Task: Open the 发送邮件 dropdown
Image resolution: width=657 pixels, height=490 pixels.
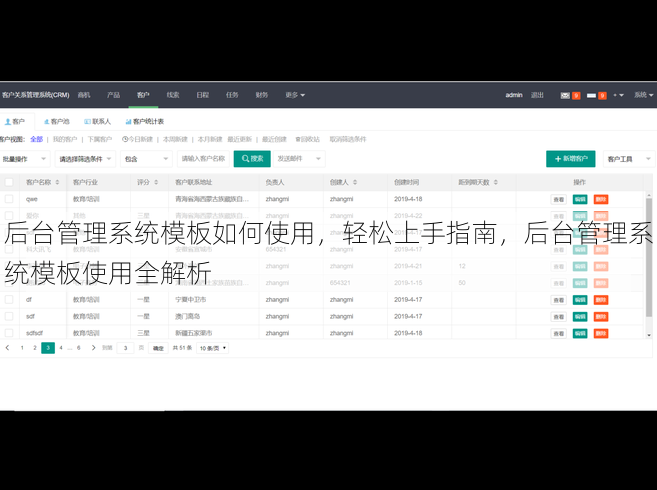Action: click(x=299, y=159)
